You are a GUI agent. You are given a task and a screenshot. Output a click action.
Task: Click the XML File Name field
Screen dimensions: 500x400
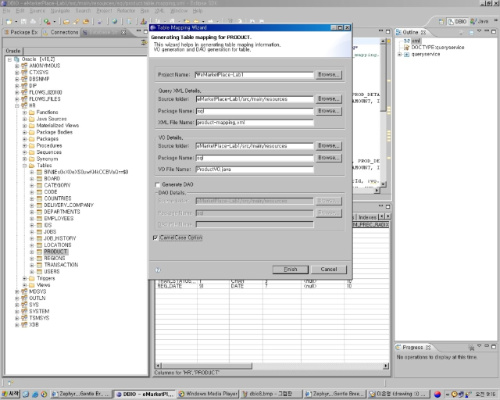[x=254, y=123]
